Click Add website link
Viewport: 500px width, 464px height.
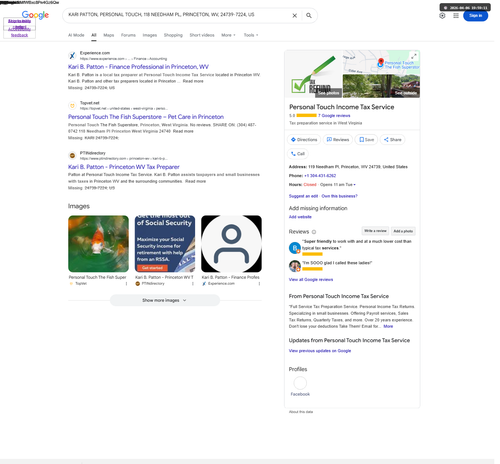300,217
